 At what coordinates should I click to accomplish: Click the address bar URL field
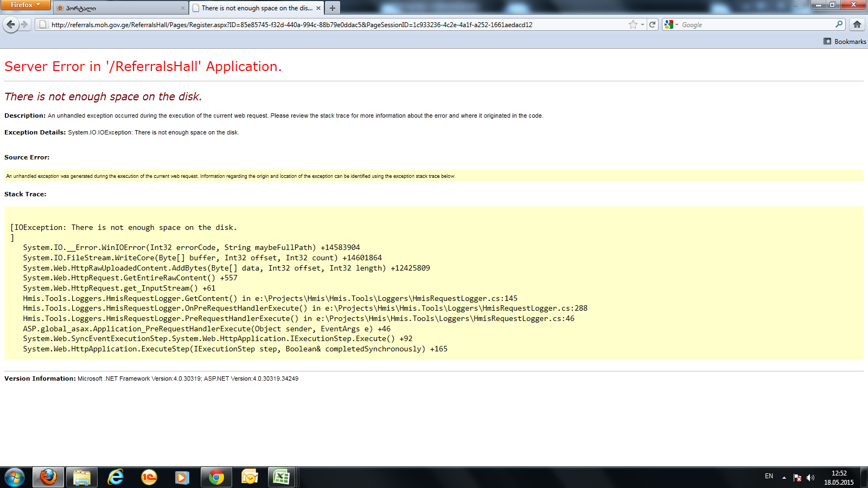click(x=325, y=24)
